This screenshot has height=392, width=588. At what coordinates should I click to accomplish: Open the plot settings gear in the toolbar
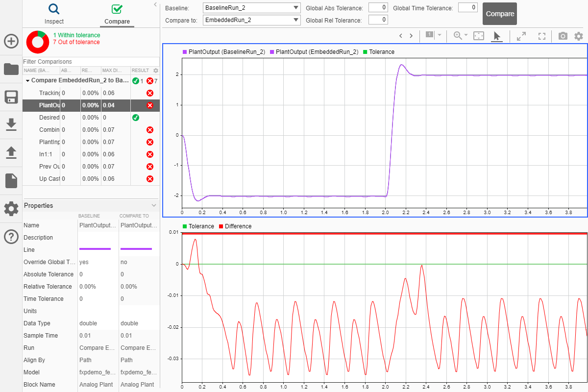[x=579, y=36]
